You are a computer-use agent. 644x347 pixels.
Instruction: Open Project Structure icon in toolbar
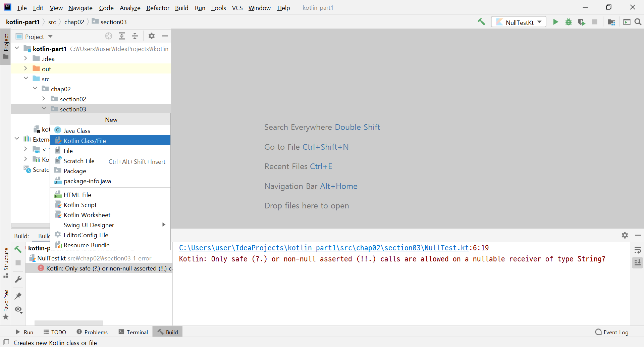click(x=611, y=22)
